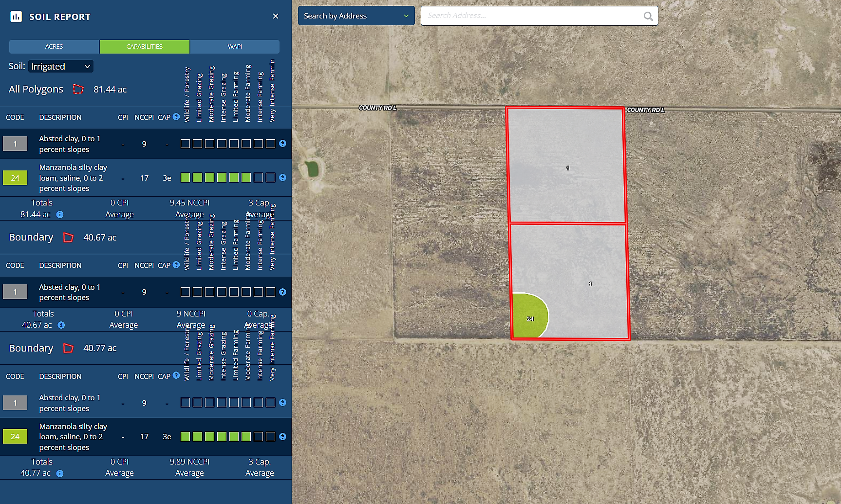Click the 40.67 ac Boundary polygon icon
The image size is (841, 504).
tap(68, 238)
